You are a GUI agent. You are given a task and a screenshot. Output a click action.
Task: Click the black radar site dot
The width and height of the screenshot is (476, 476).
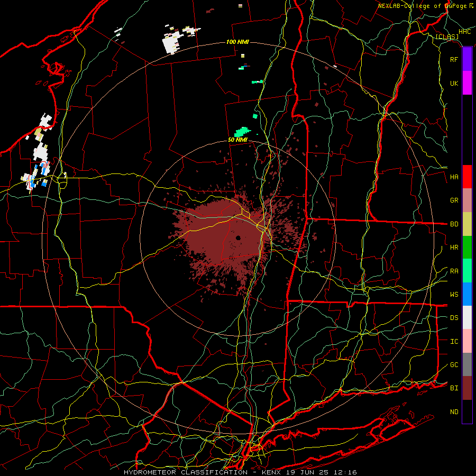(239, 237)
